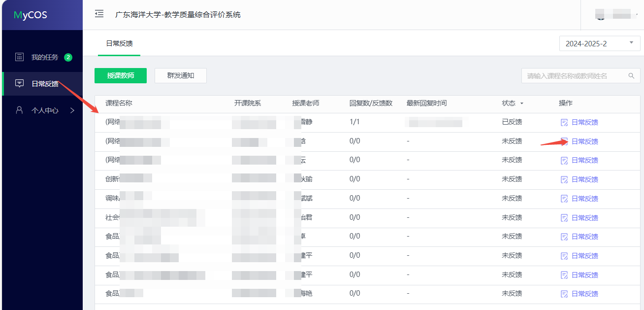Click the search magnifier icon
Screen dimensions: 644x310
click(x=631, y=76)
